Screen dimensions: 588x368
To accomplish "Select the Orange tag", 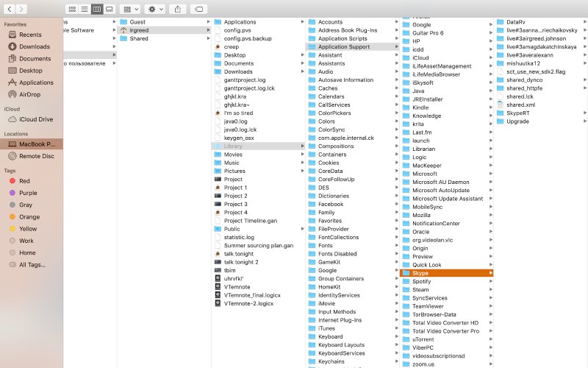I will tap(29, 217).
